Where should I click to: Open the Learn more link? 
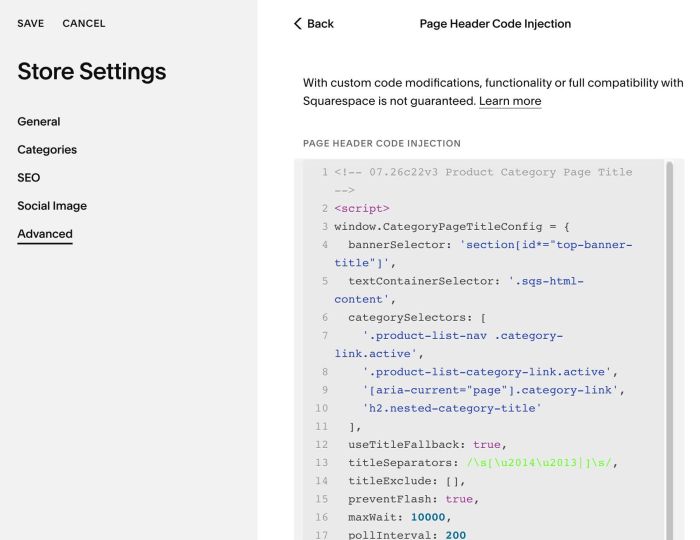[x=510, y=101]
